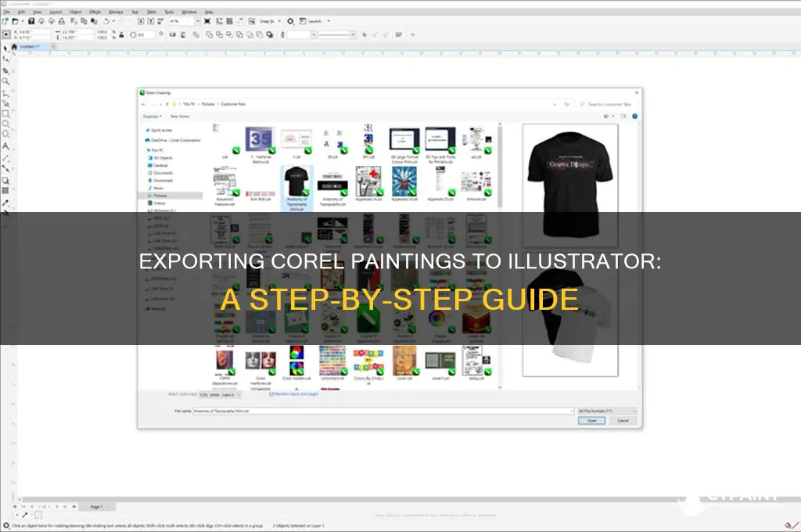Expand the File name history dropdown arrow
The height and width of the screenshot is (532, 801).
point(571,411)
